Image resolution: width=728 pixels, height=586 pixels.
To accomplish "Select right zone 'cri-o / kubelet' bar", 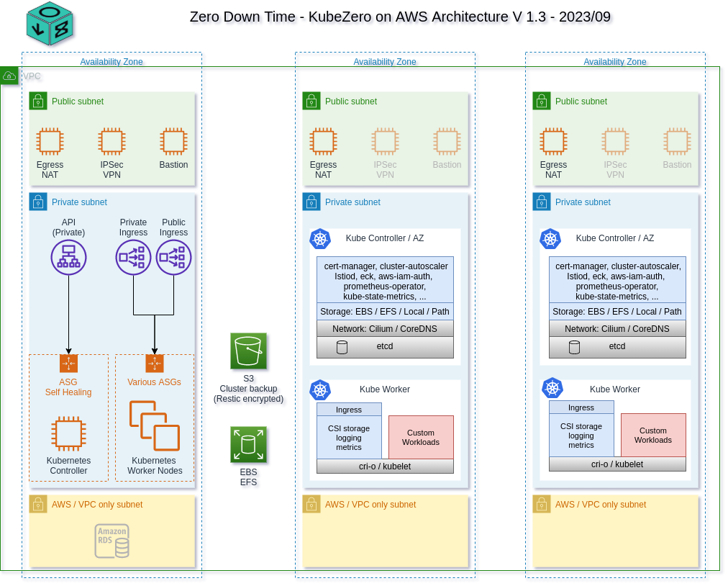I will 617,464.
